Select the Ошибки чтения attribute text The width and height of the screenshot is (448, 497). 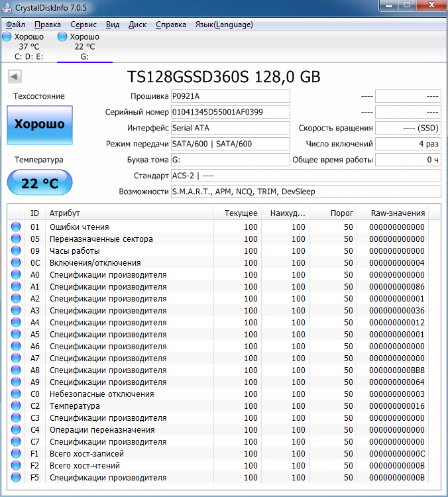click(80, 227)
